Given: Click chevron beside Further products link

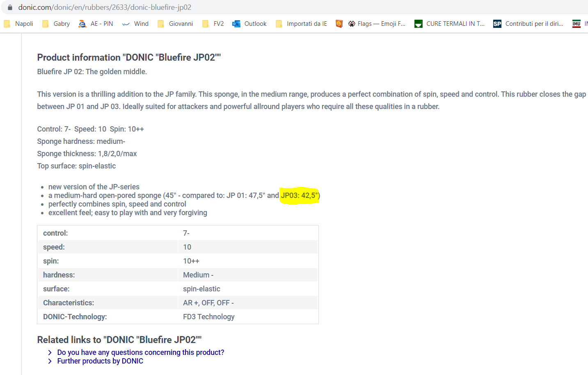Looking at the screenshot, I should click(x=50, y=361).
